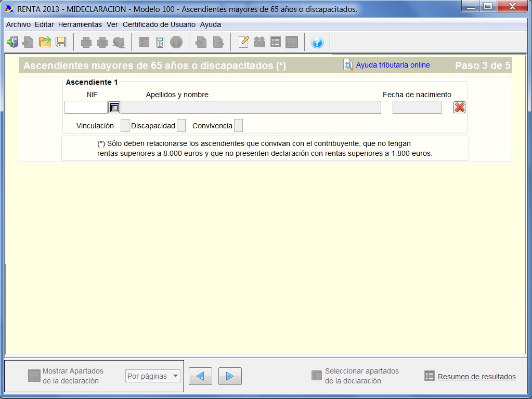Open the Herramientas menu
532x399 pixels.
(x=80, y=24)
